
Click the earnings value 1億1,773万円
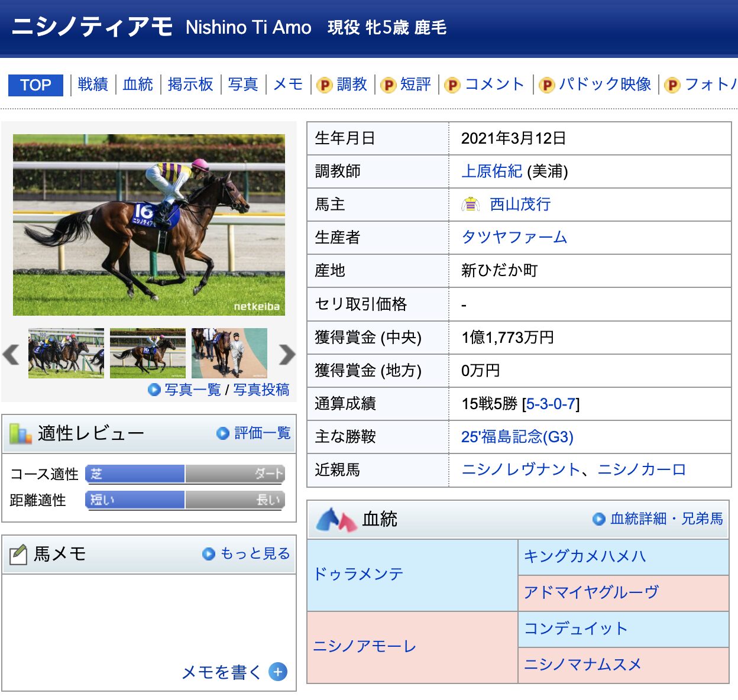click(507, 338)
